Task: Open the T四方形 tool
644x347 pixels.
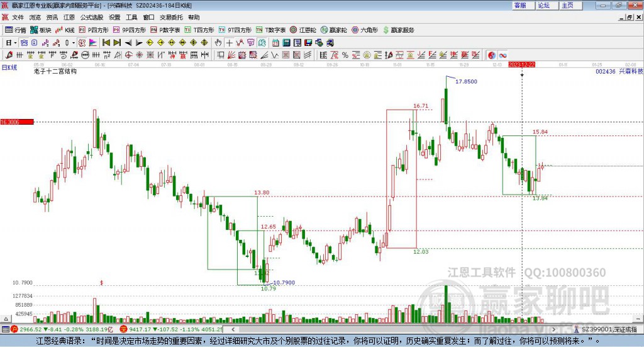Action: (199, 30)
